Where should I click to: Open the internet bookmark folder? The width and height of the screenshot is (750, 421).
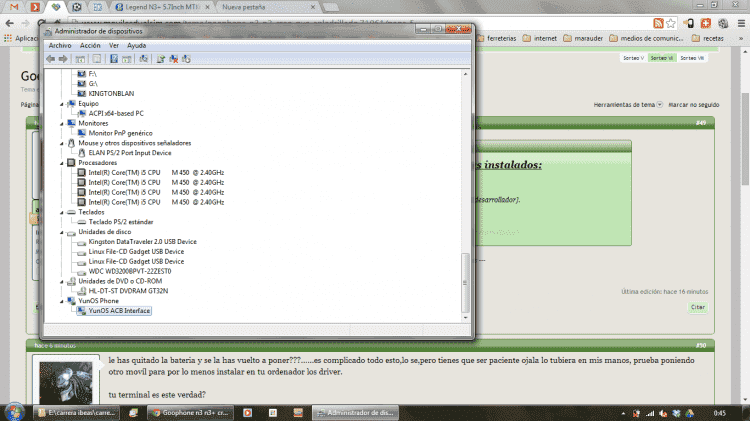540,38
